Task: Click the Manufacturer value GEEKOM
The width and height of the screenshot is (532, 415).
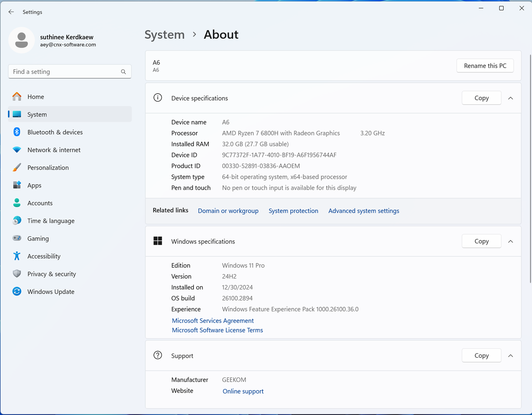Action: pyautogui.click(x=234, y=380)
